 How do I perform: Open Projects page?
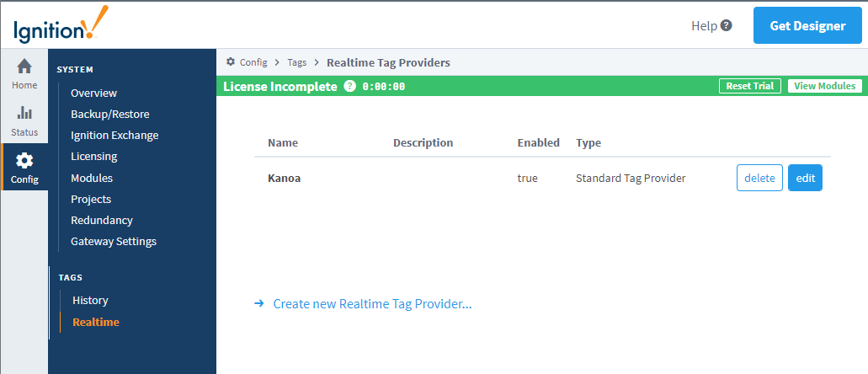point(91,199)
